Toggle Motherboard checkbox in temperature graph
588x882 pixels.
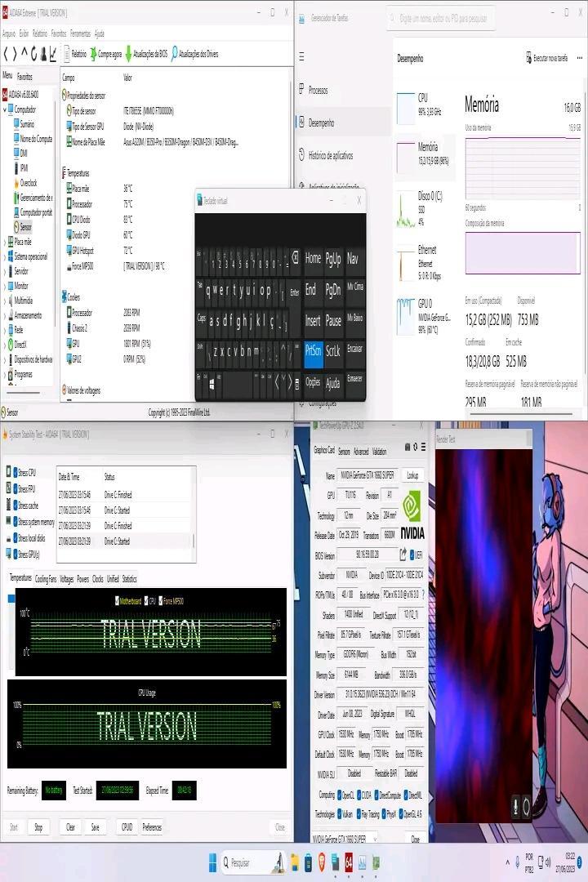click(117, 601)
